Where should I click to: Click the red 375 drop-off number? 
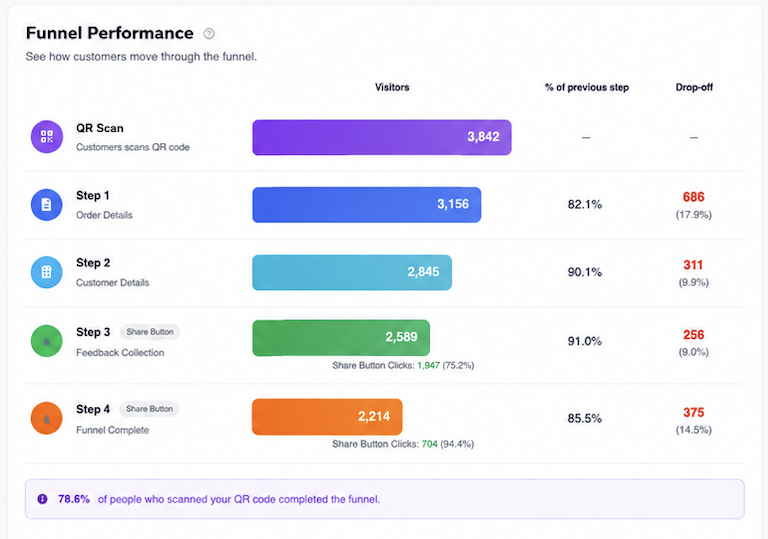(x=694, y=413)
